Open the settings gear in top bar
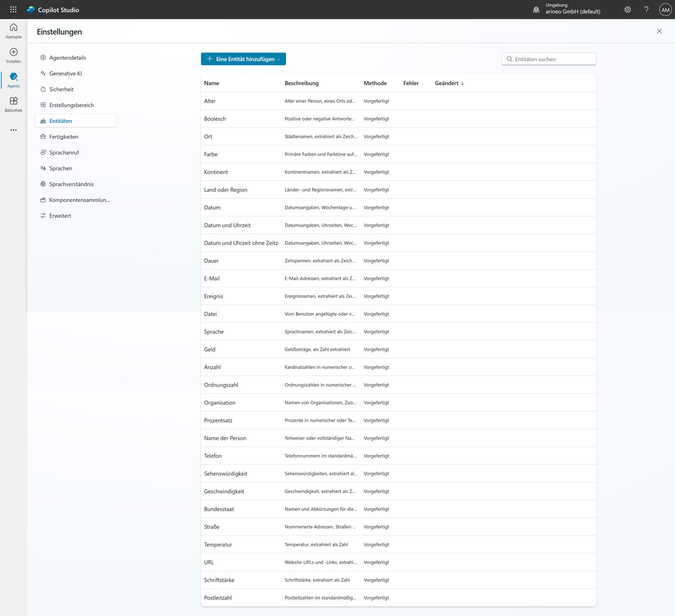Viewport: 675px width, 616px height. pos(627,10)
